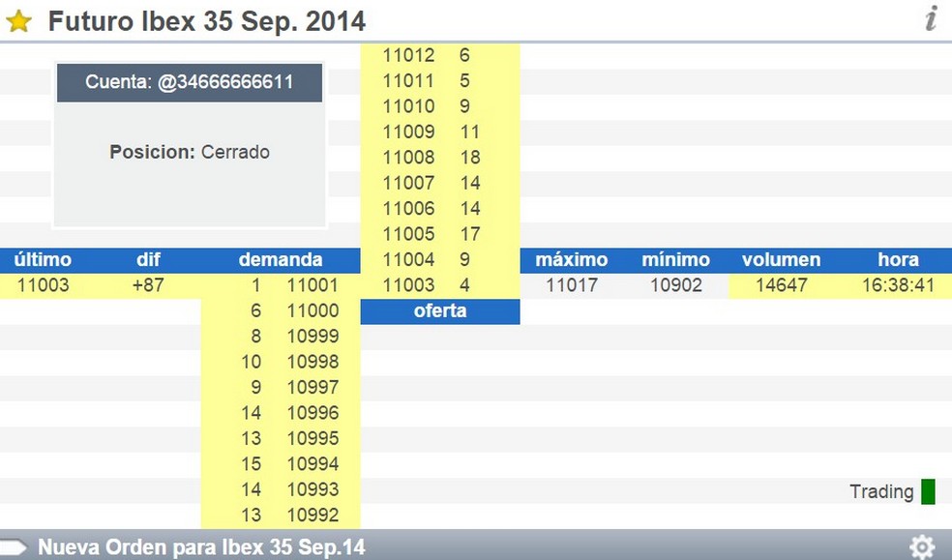Select bid price 10995

(312, 438)
